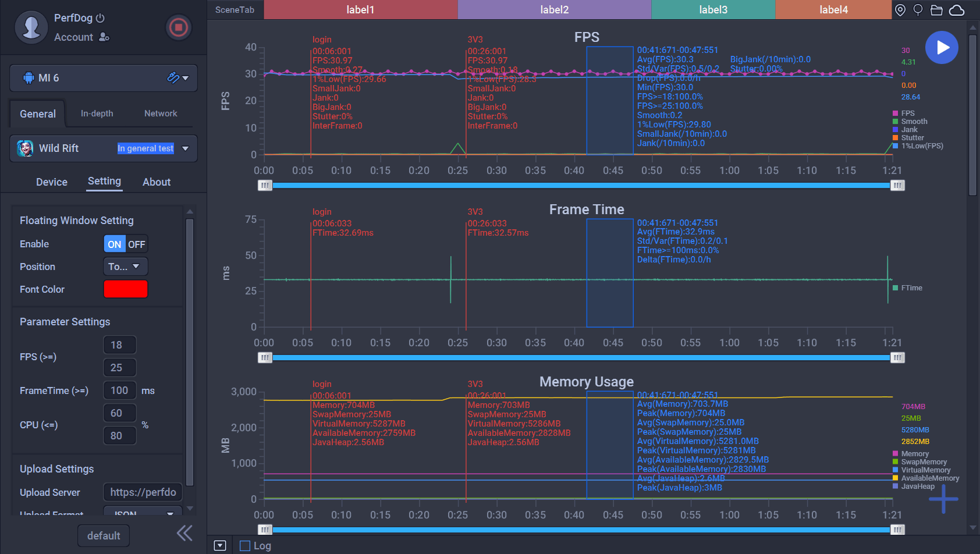This screenshot has width=980, height=554.
Task: Click the blue plus add icon
Action: click(x=943, y=499)
